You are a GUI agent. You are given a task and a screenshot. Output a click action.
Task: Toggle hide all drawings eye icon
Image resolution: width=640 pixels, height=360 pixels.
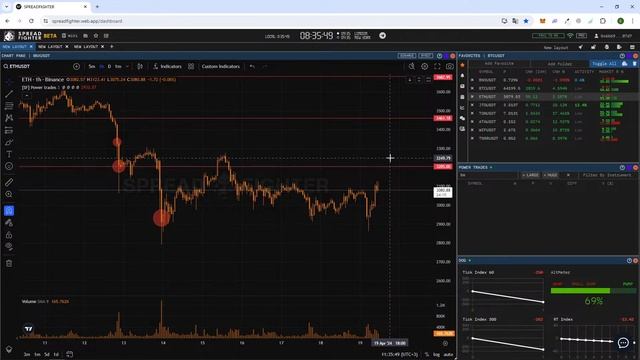click(9, 247)
